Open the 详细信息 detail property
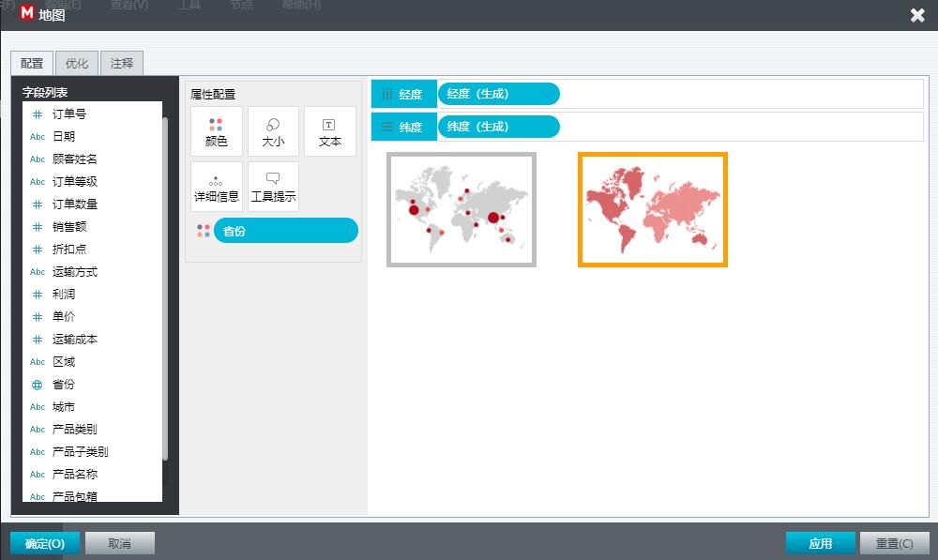This screenshot has width=938, height=560. pyautogui.click(x=217, y=187)
